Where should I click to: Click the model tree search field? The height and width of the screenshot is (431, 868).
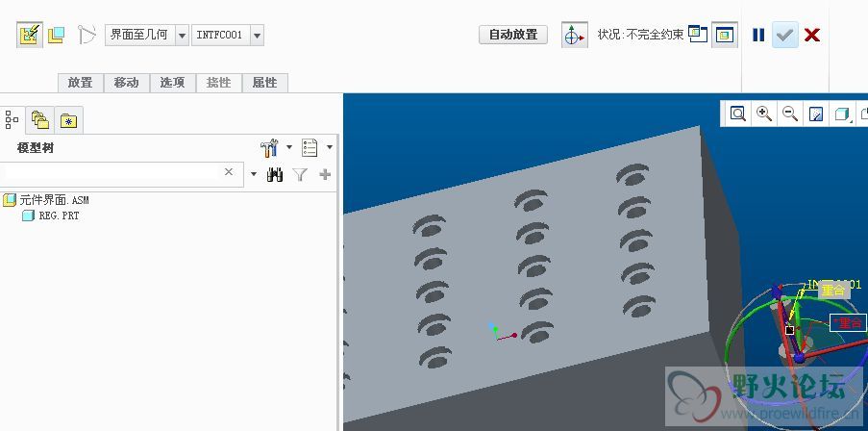[121, 174]
